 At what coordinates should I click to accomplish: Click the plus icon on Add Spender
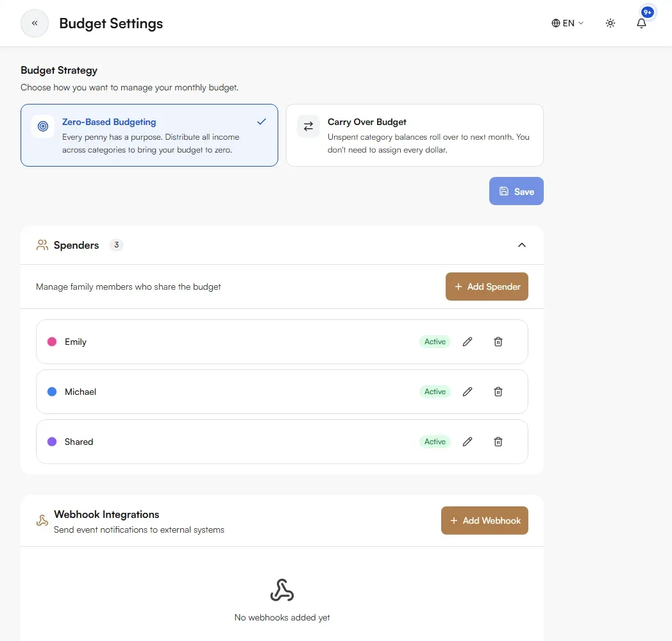458,287
